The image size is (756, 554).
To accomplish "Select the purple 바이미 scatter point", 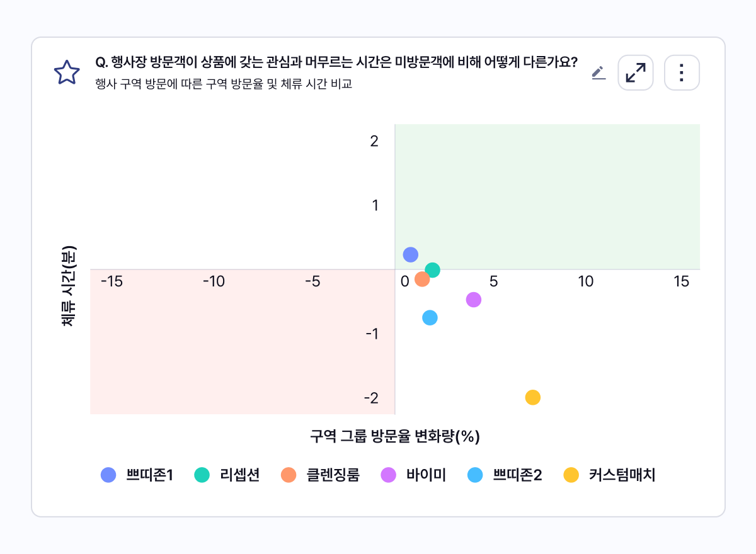I will tap(473, 300).
